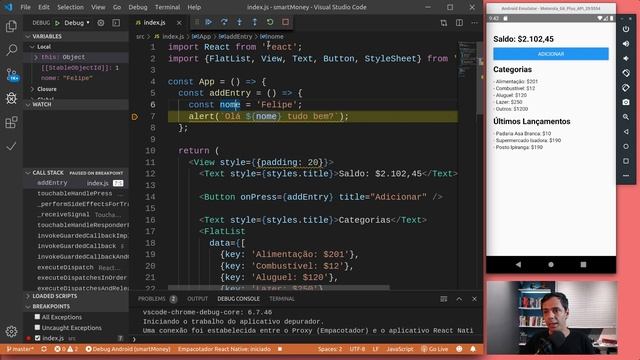Expand the 'this: Object' variable

click(36, 57)
